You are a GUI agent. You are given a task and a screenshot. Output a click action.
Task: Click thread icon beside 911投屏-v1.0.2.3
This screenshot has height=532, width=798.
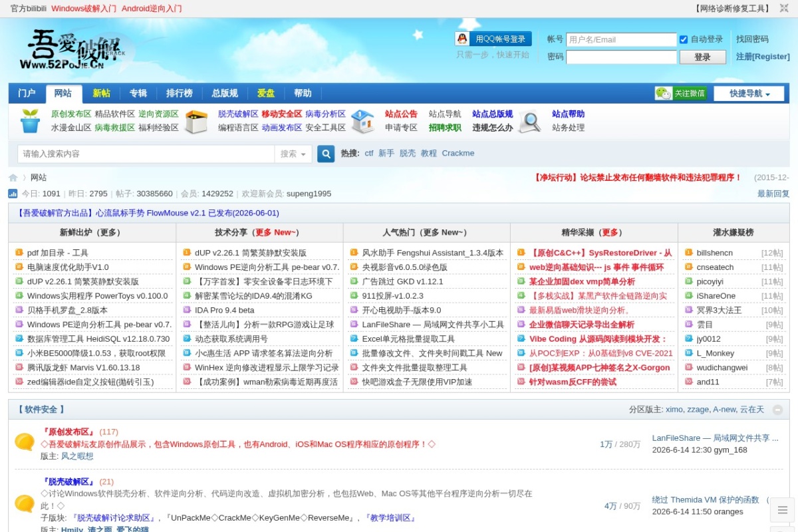pyautogui.click(x=354, y=296)
